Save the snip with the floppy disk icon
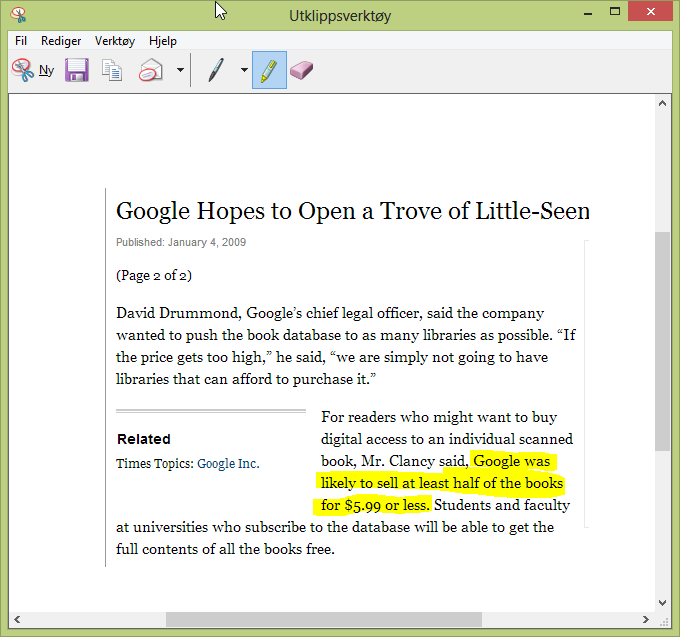 coord(77,70)
